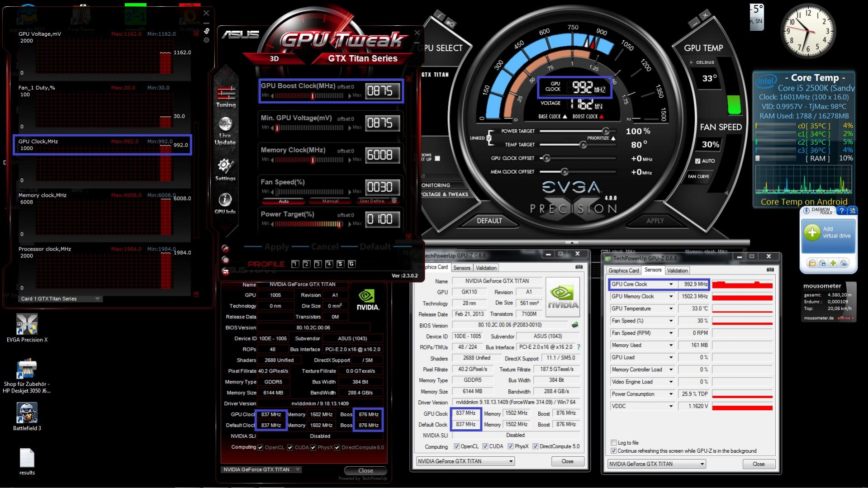The width and height of the screenshot is (868, 488).
Task: Adjust Power Target slider in EVGA Precision
Action: (605, 131)
